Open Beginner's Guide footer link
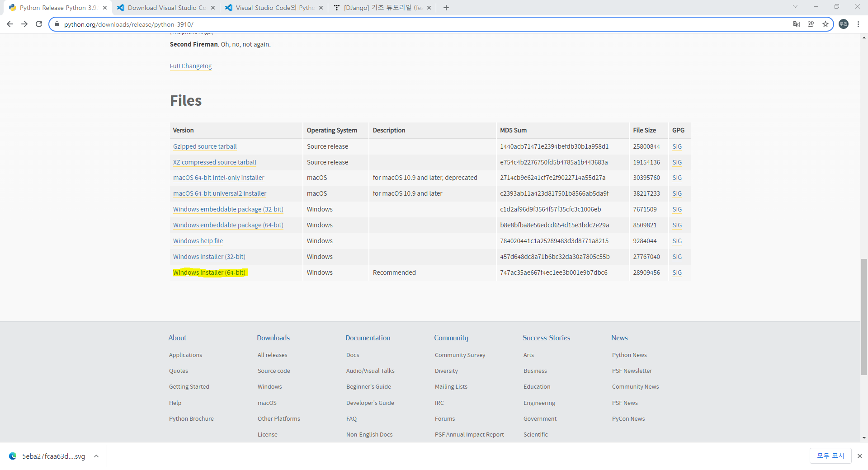Screen dimensions: 868x470 (x=368, y=386)
